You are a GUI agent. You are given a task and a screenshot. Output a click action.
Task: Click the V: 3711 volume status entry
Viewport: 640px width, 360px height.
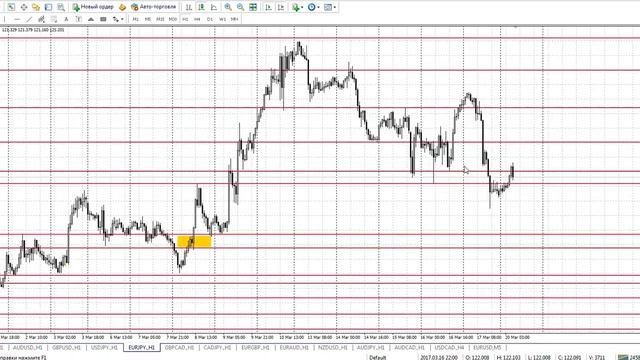pyautogui.click(x=597, y=358)
